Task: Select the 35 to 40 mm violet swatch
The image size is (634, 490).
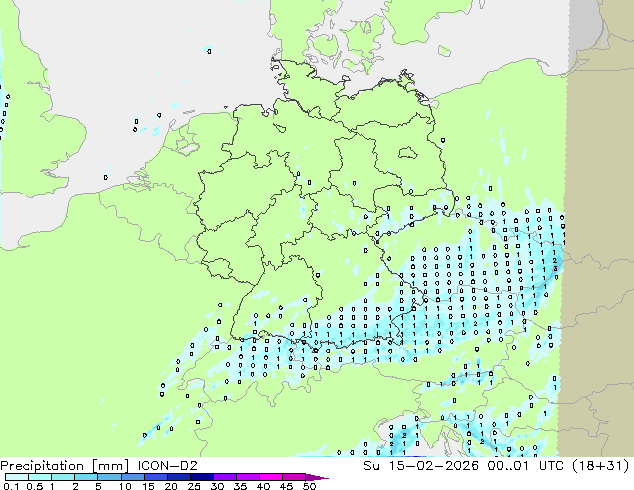Action: (248, 477)
